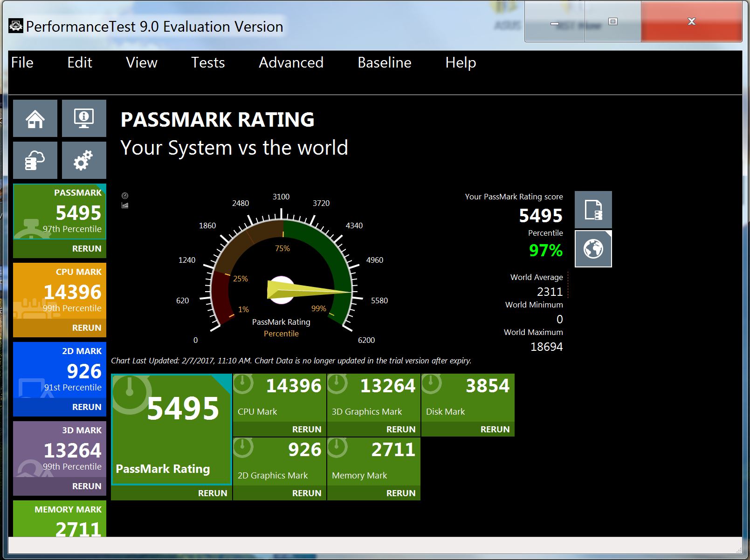Click the 75% marker on the gauge

click(282, 248)
